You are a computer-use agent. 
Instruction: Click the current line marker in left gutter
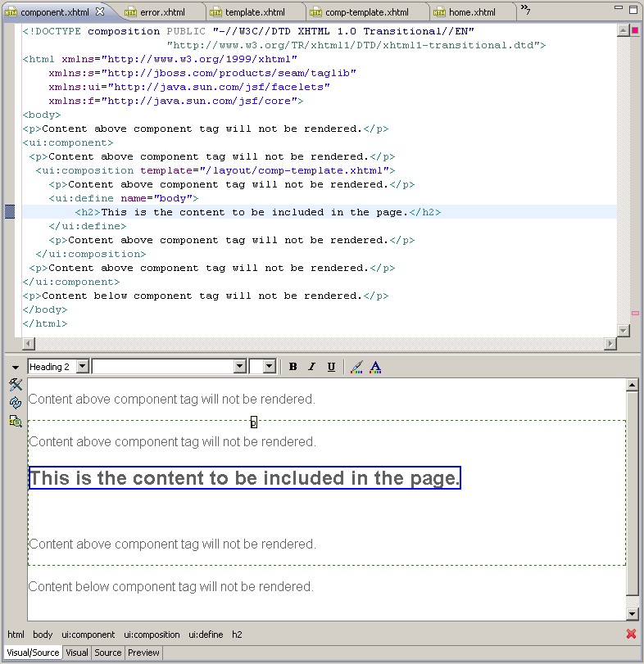(x=10, y=212)
